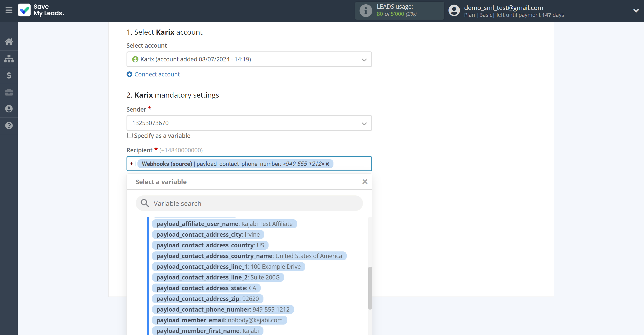Image resolution: width=644 pixels, height=335 pixels.
Task: Click the demo_sml_test@gmail.com account email
Action: 503,8
